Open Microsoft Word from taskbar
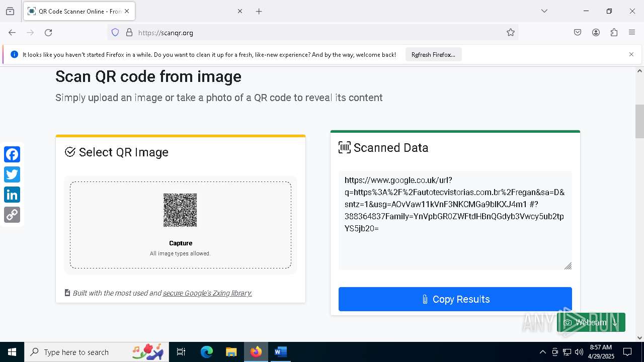This screenshot has width=644, height=362. click(280, 352)
